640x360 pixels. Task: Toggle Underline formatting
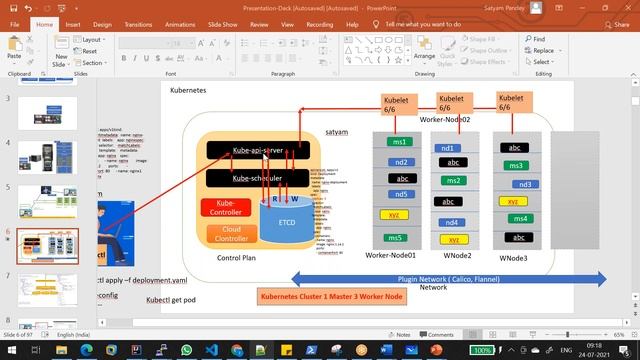pos(146,58)
